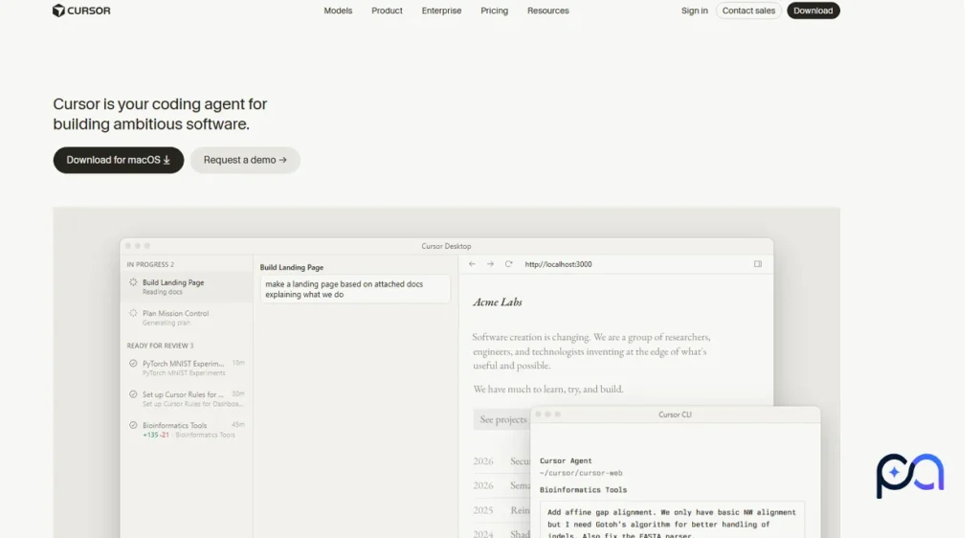Go to the Pricing page
The width and height of the screenshot is (980, 538).
(495, 11)
